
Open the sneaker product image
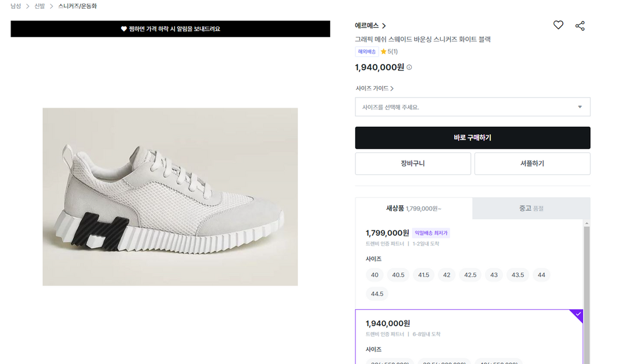coord(170,197)
